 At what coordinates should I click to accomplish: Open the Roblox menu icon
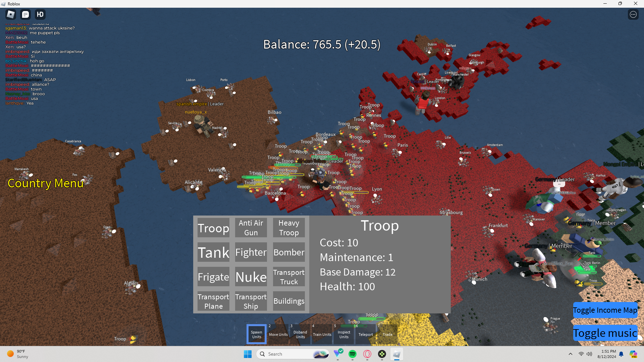tap(11, 14)
